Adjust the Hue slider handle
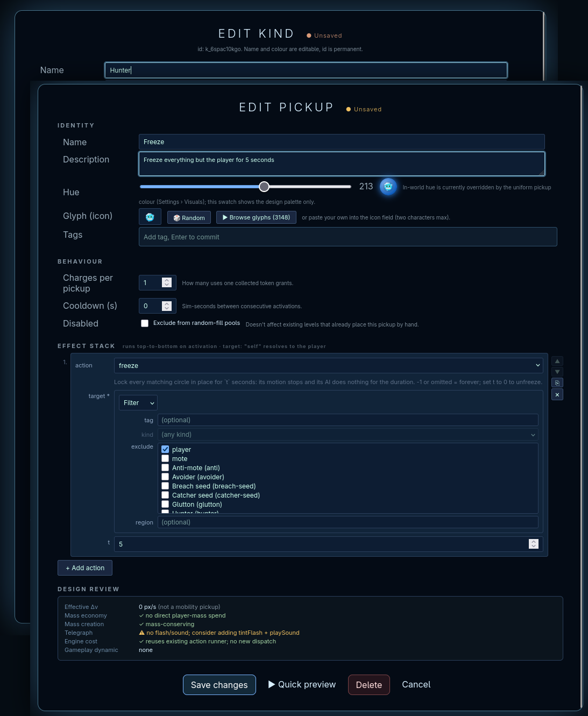The width and height of the screenshot is (588, 716). [264, 187]
